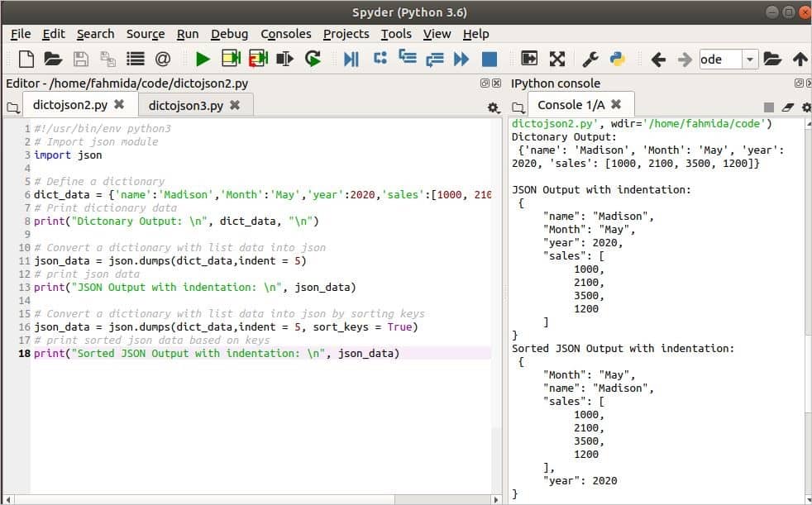812x505 pixels.
Task: Save all files using the save-all icon
Action: tap(107, 59)
